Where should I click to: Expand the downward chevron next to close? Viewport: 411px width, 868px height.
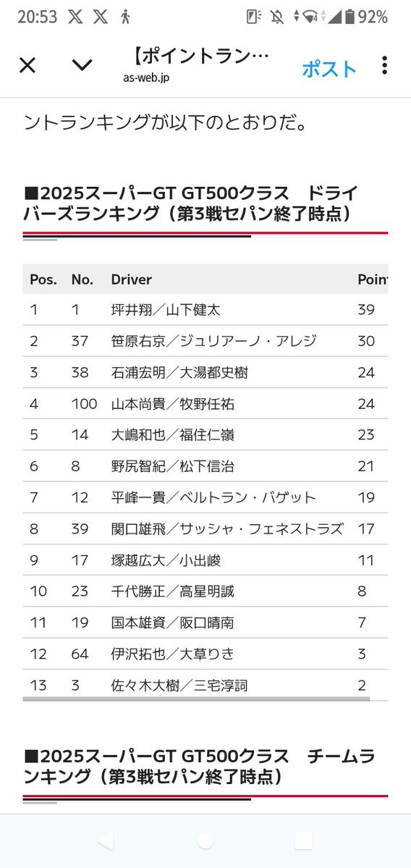82,66
